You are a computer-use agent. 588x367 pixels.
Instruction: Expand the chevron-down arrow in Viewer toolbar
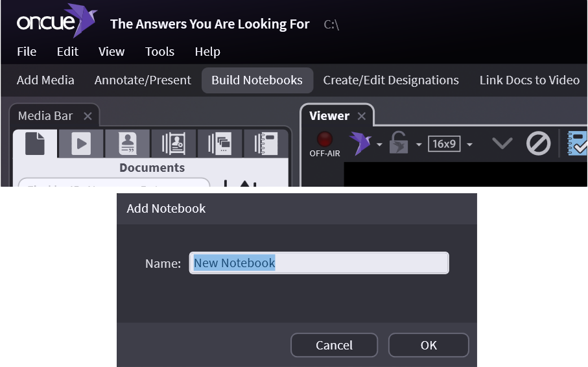pos(502,144)
